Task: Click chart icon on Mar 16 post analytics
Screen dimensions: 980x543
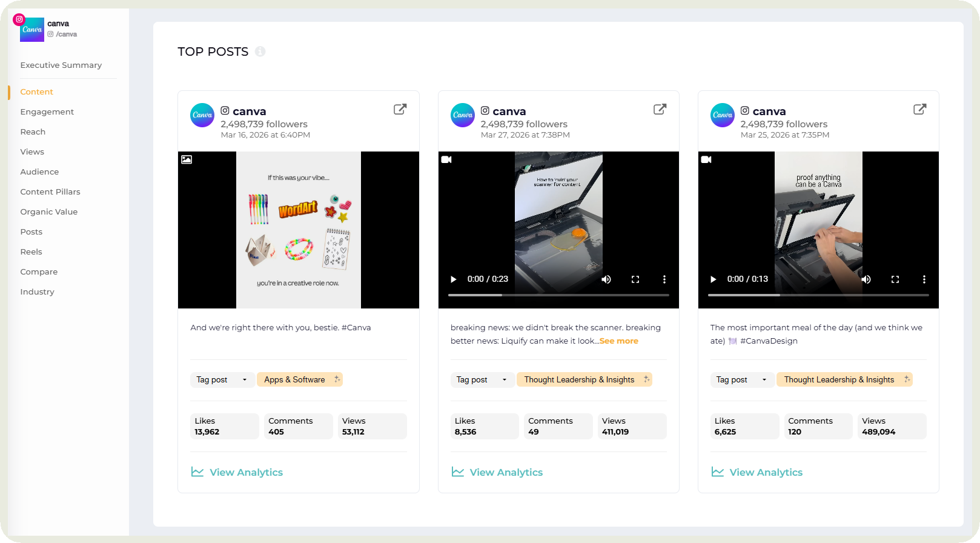Action: (x=197, y=471)
